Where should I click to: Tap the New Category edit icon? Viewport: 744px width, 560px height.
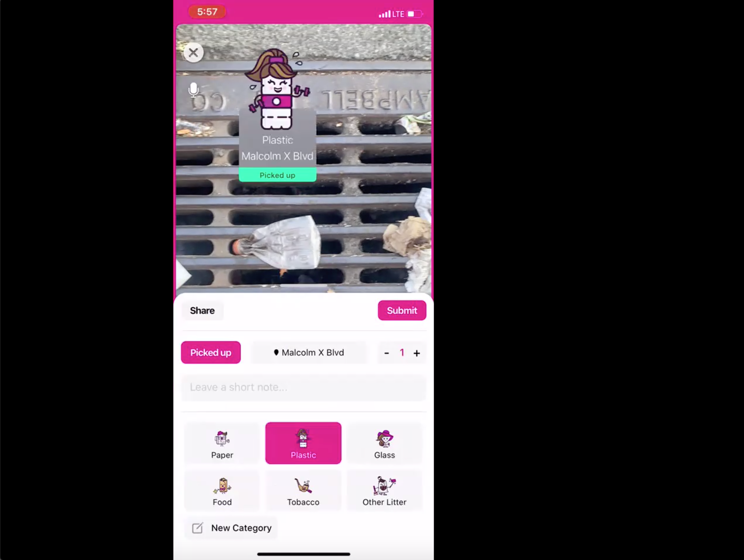pyautogui.click(x=197, y=528)
